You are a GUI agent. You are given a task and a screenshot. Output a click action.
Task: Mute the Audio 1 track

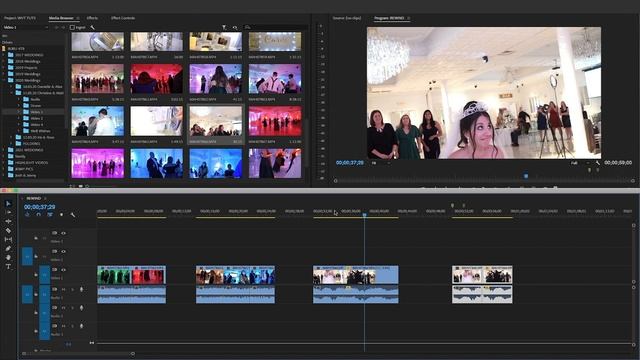tap(64, 289)
